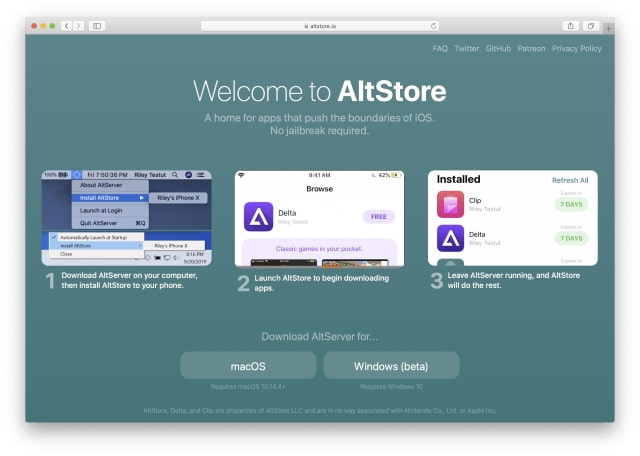Toggle the Safari sidebar button
Image resolution: width=640 pixels, height=456 pixels.
click(97, 26)
